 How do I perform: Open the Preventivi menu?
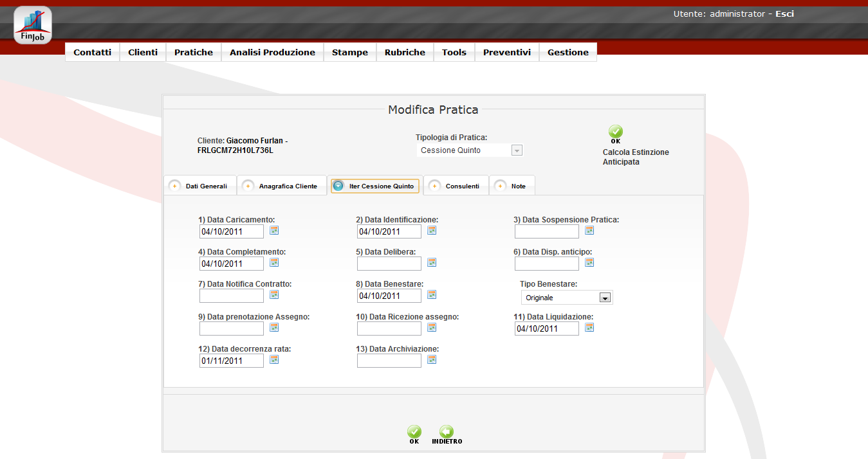tap(507, 52)
